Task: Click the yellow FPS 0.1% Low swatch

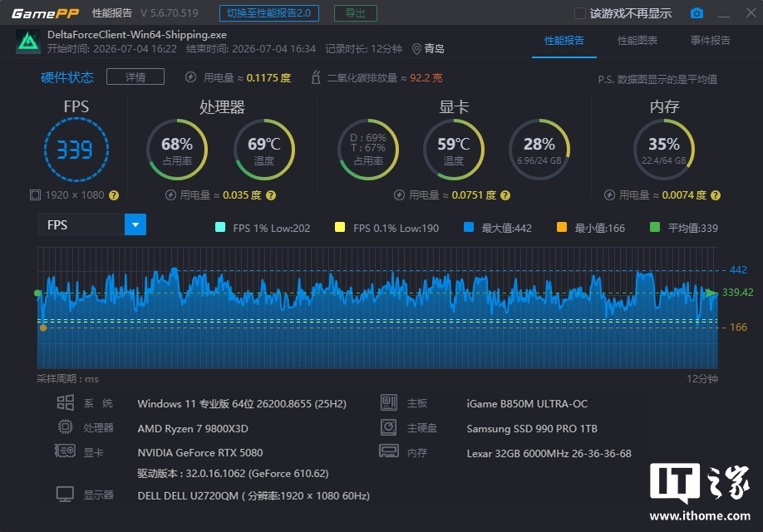Action: (x=340, y=227)
